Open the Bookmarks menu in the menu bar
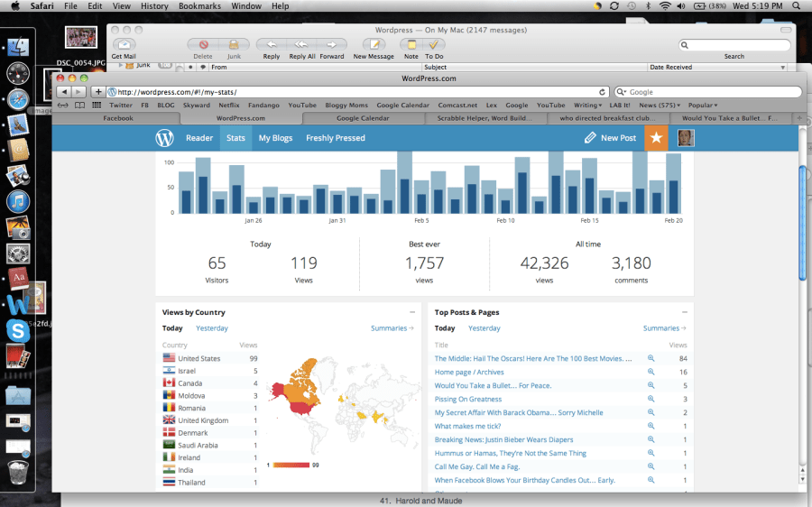 click(198, 6)
